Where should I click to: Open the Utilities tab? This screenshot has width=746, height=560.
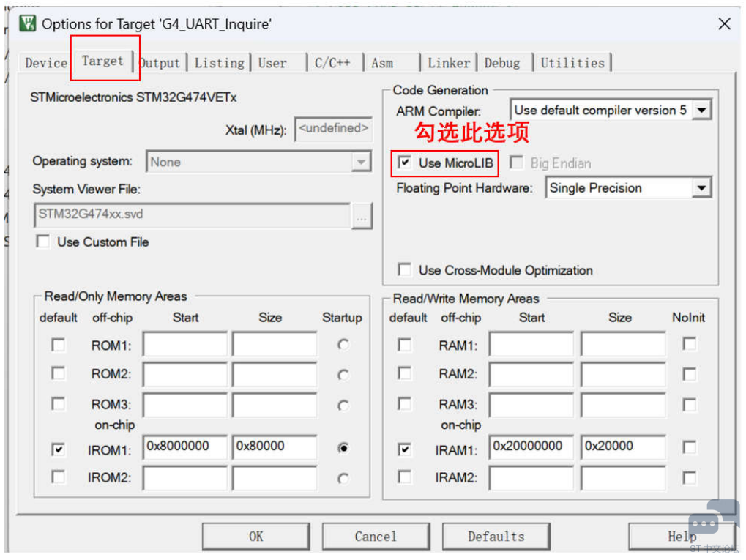(572, 63)
